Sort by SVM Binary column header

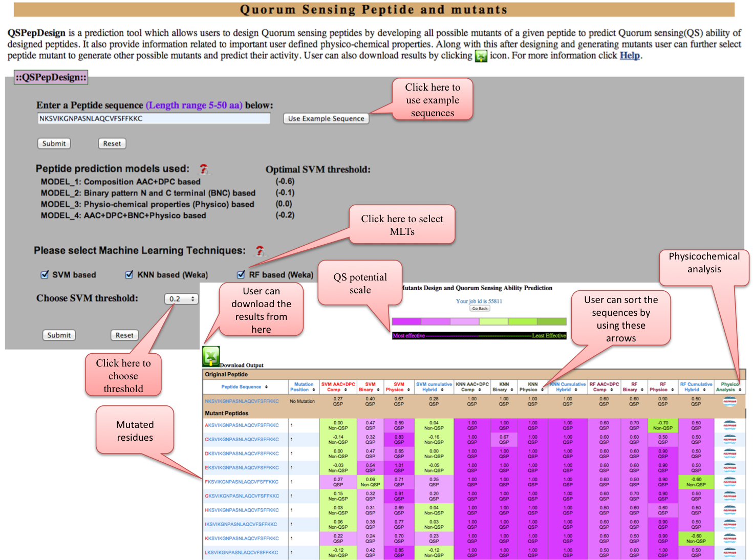pos(370,387)
